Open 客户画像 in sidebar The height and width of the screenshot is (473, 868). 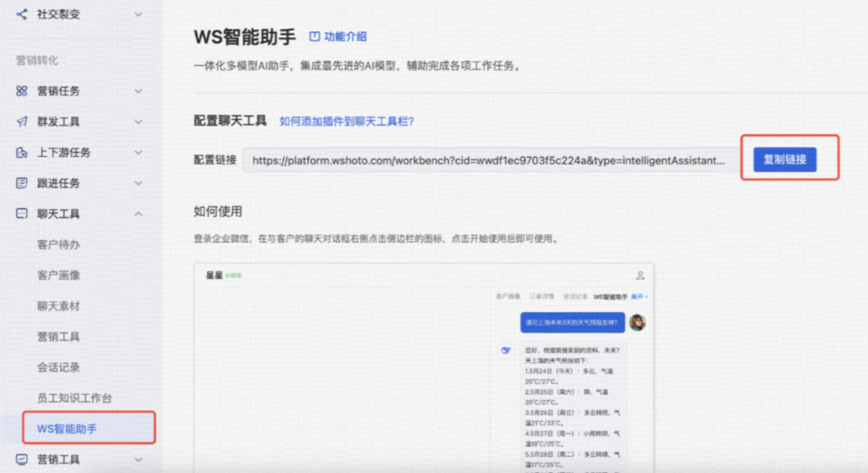[x=58, y=275]
